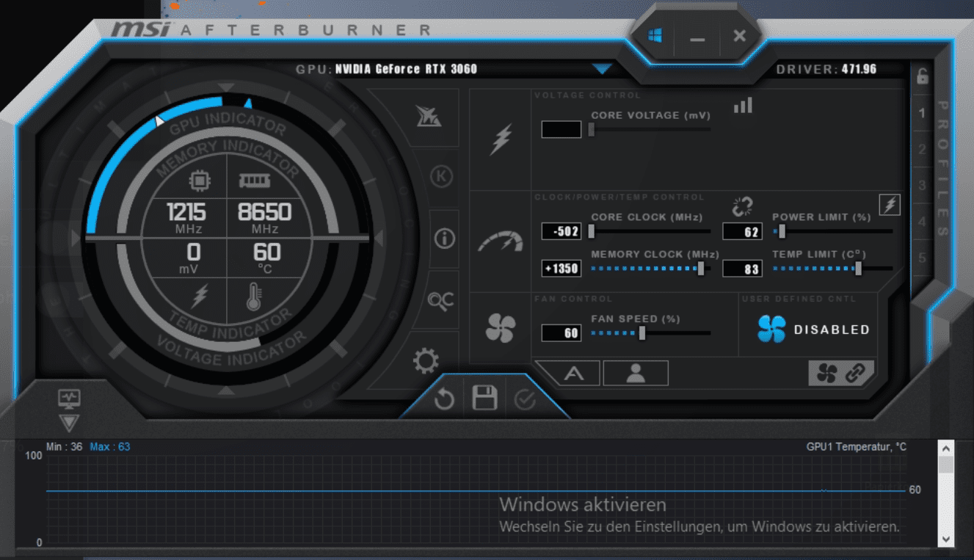Open Kombustor stress test (K icon)

pos(441,176)
